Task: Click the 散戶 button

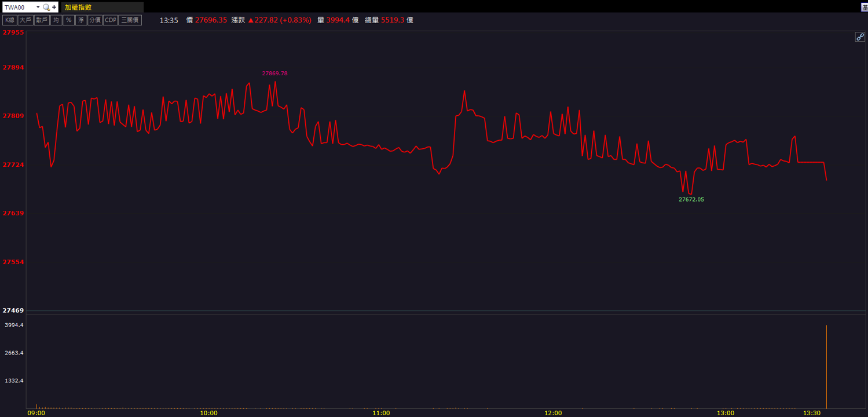Action: coord(42,20)
